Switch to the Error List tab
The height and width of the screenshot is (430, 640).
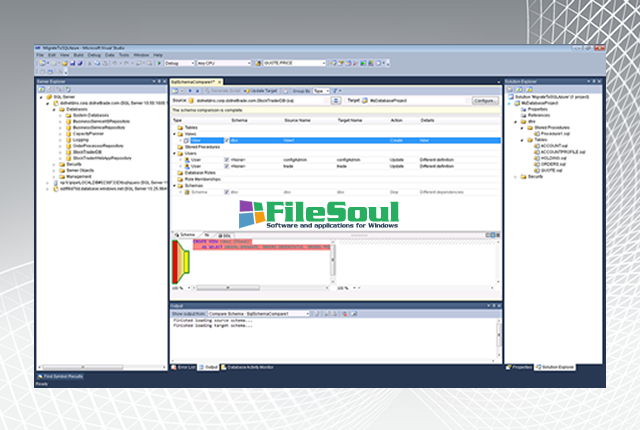pos(186,367)
